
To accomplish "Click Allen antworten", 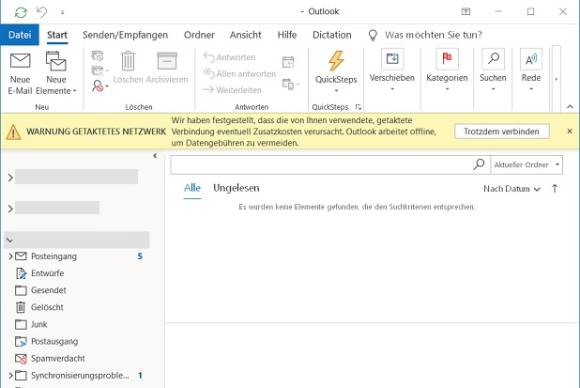I will [x=240, y=74].
